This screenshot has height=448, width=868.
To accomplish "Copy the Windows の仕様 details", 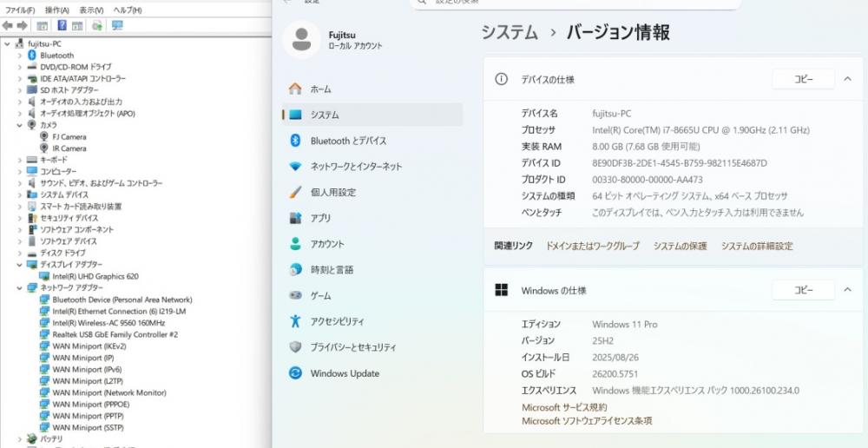I will (x=803, y=290).
